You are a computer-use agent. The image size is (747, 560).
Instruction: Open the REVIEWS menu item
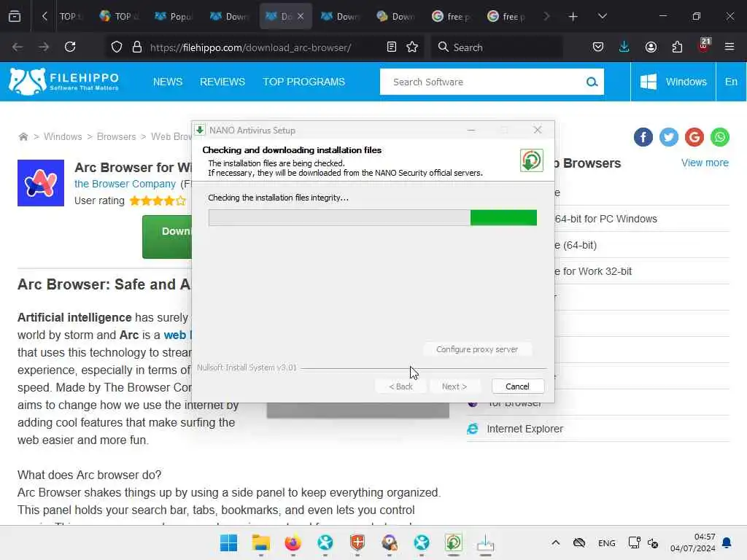pyautogui.click(x=222, y=82)
